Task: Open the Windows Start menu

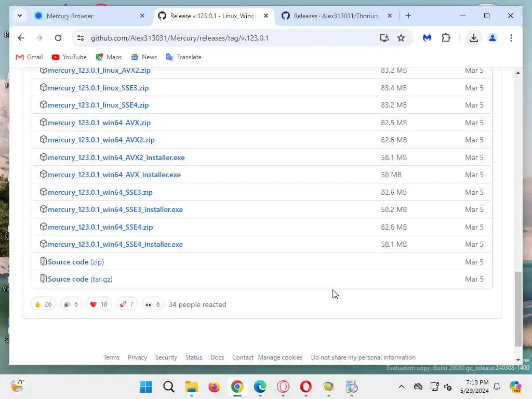Action: tap(146, 387)
